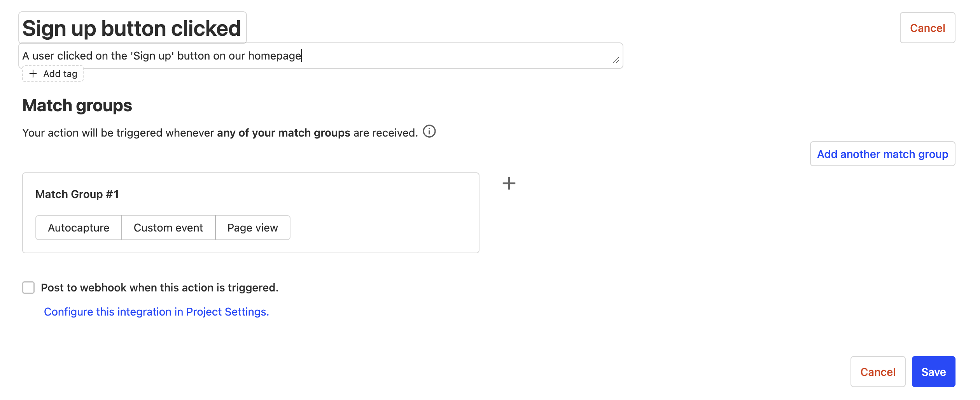Select the Page view tab

pos(252,228)
